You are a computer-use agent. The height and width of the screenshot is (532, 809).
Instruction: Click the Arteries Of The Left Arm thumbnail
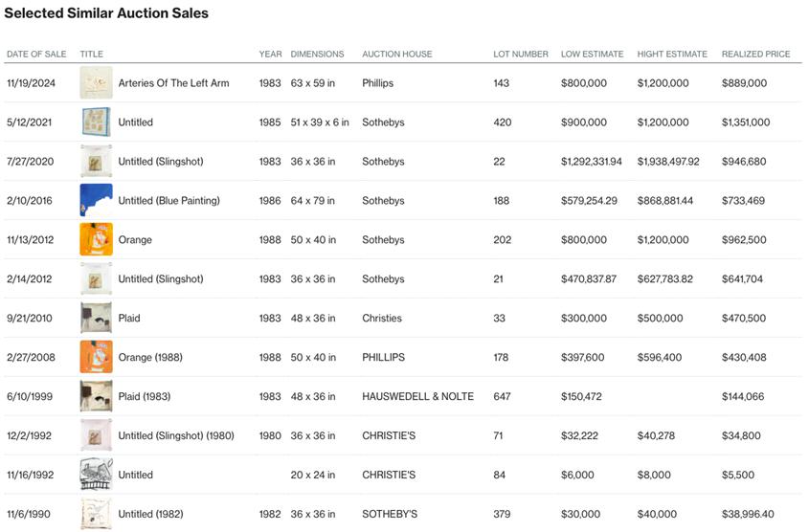pos(96,83)
